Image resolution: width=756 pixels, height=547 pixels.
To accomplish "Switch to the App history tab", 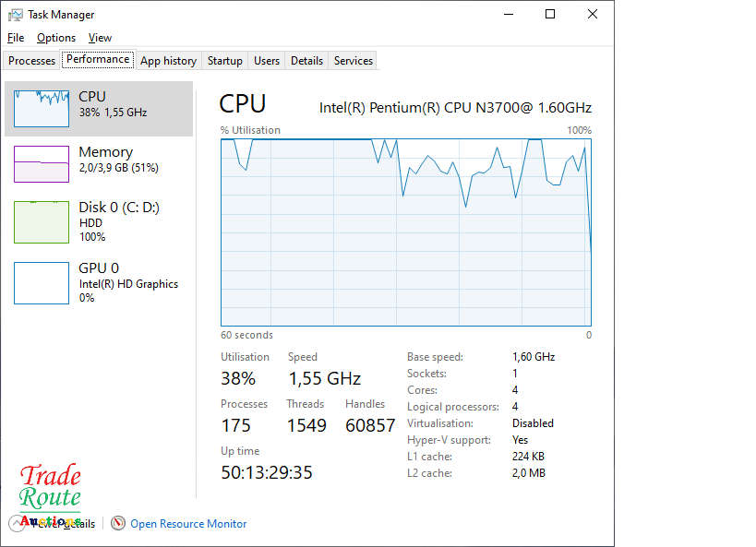I will coord(168,61).
